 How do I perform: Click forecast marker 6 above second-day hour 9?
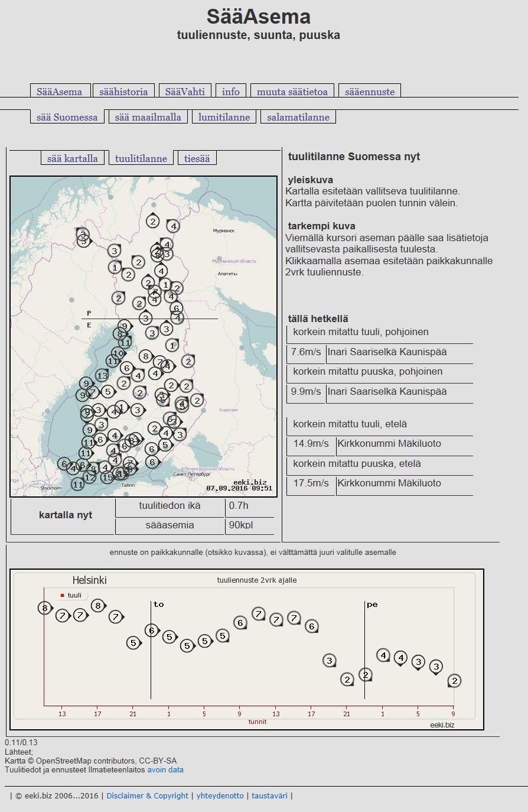(240, 622)
